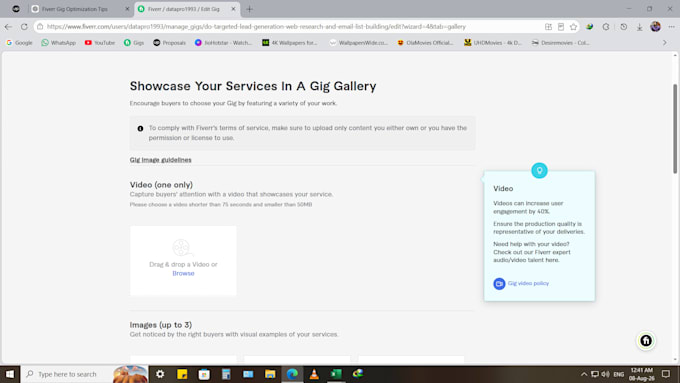The width and height of the screenshot is (680, 383).
Task: Open the notifications action center icon
Action: click(x=666, y=374)
